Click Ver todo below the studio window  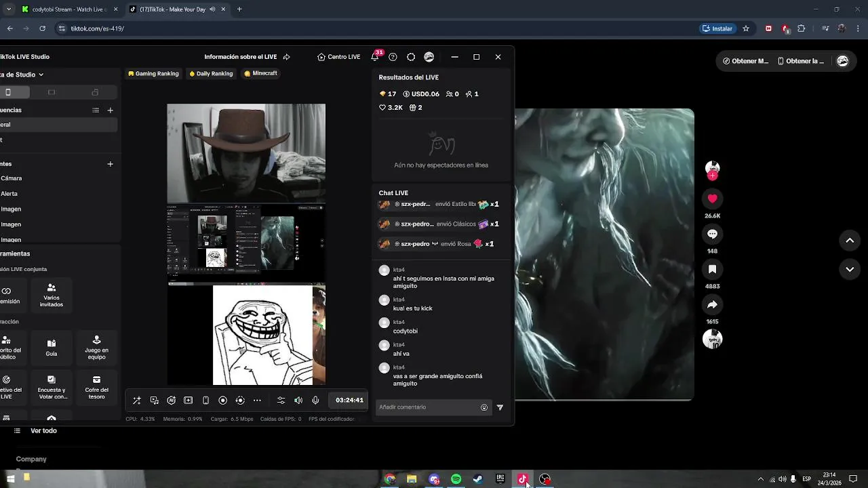[43, 431]
